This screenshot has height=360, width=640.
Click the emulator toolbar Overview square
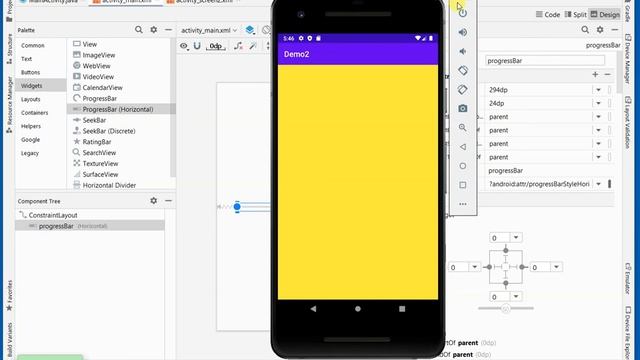(x=462, y=185)
